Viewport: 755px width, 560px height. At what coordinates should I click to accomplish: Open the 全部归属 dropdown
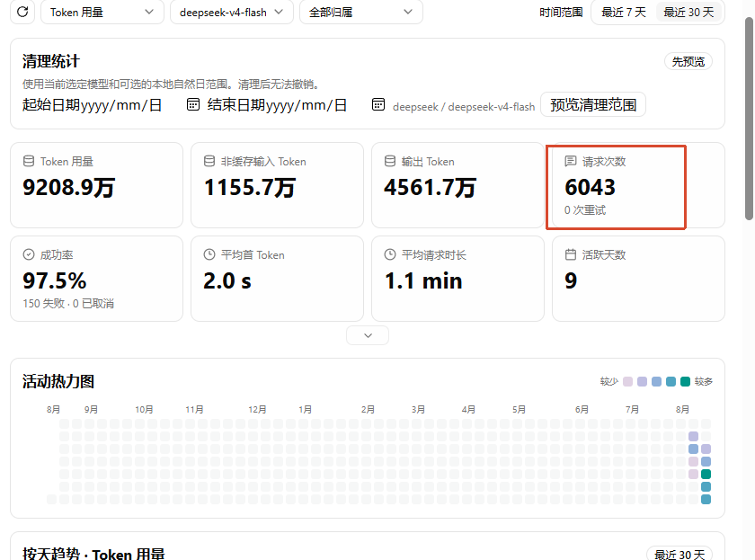(361, 12)
